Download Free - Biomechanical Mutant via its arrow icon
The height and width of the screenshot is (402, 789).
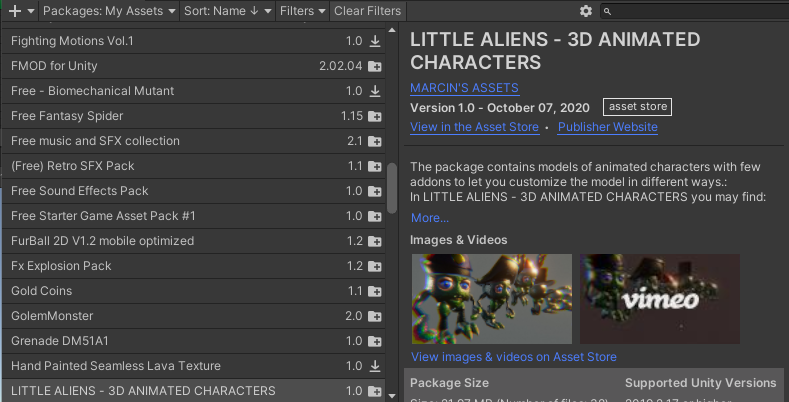pyautogui.click(x=374, y=91)
